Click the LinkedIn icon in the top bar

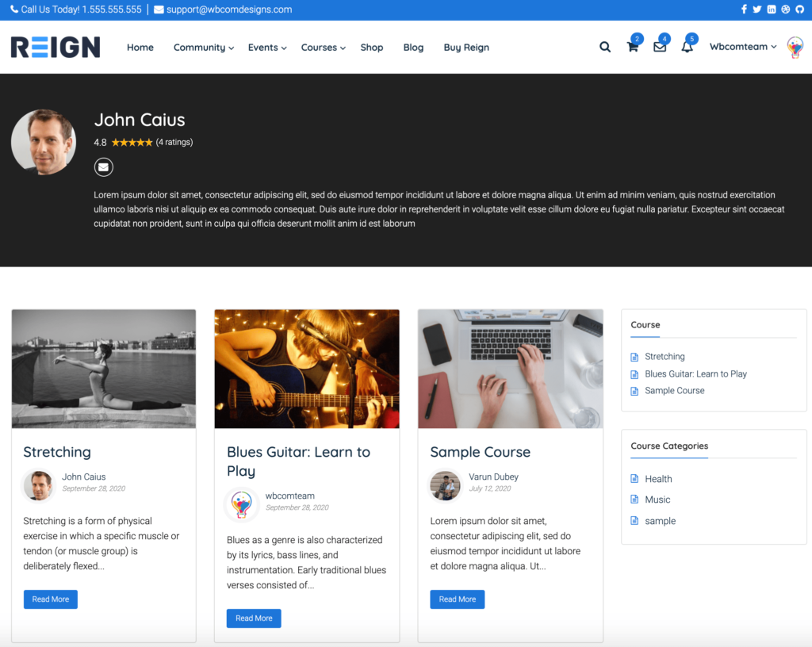[772, 10]
